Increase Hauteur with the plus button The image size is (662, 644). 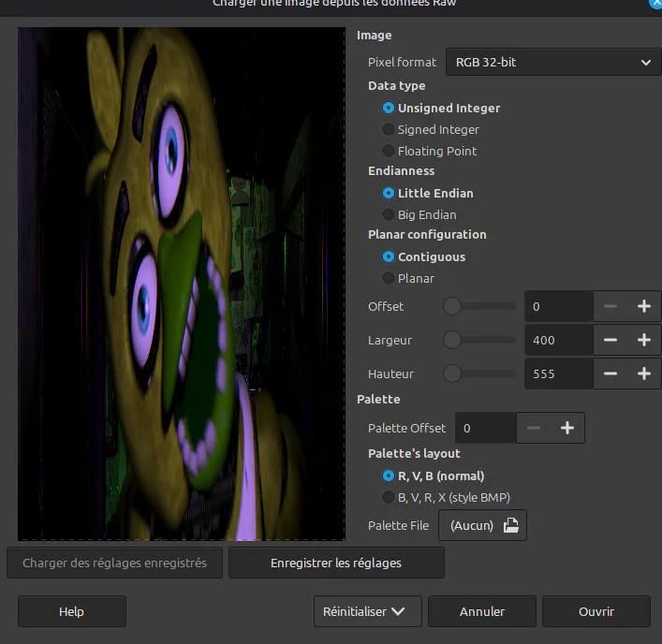(x=644, y=373)
